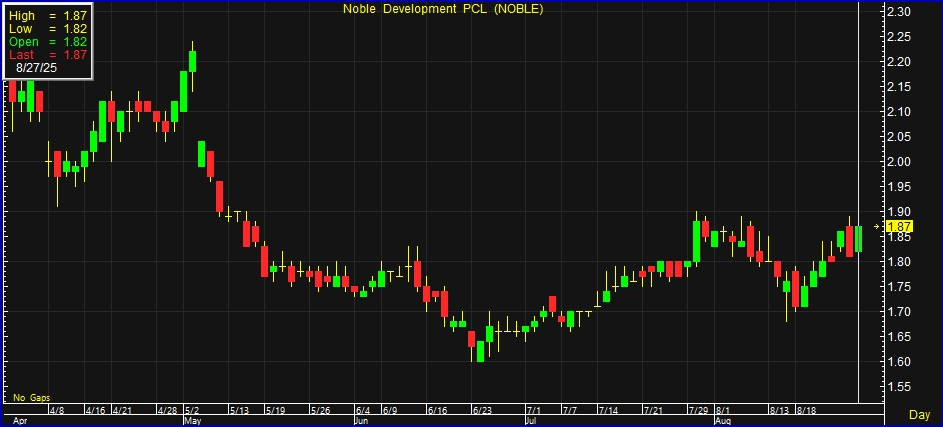The width and height of the screenshot is (943, 427).
Task: Click the 5/26 date axis label
Action: coord(320,411)
